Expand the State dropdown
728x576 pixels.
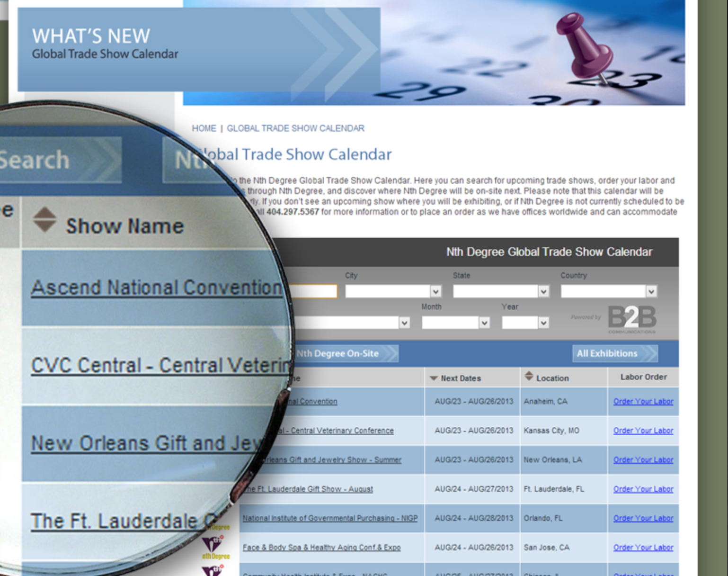pos(543,291)
